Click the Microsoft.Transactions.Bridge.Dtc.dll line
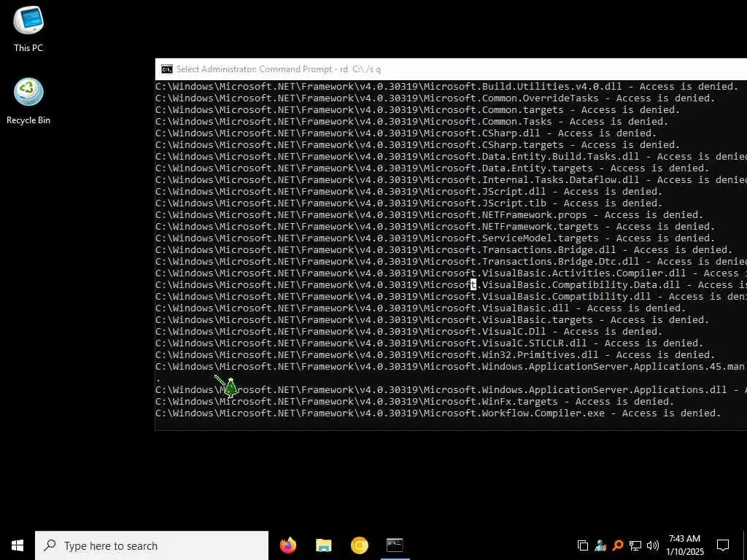 pyautogui.click(x=451, y=262)
